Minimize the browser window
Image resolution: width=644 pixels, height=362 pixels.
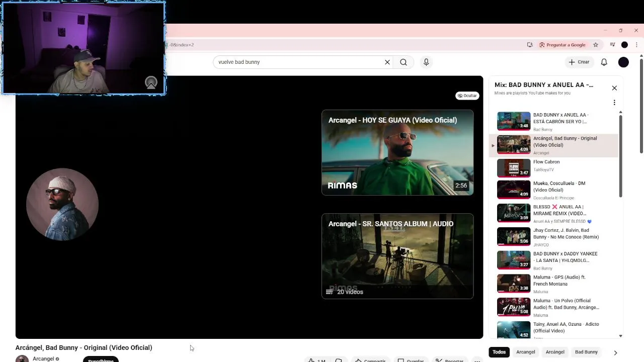605,30
